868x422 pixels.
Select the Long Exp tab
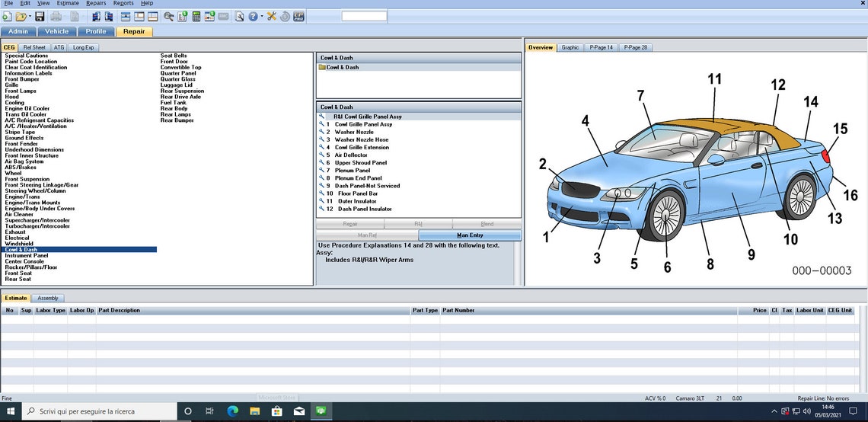click(x=84, y=48)
